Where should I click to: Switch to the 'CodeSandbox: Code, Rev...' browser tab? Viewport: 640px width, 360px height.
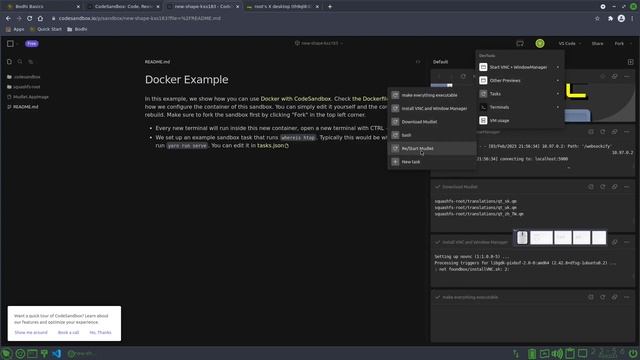[x=123, y=7]
